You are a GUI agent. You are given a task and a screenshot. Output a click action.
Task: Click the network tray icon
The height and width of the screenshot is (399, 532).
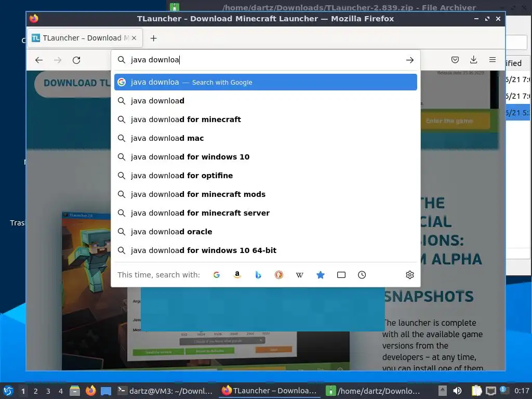pos(490,391)
